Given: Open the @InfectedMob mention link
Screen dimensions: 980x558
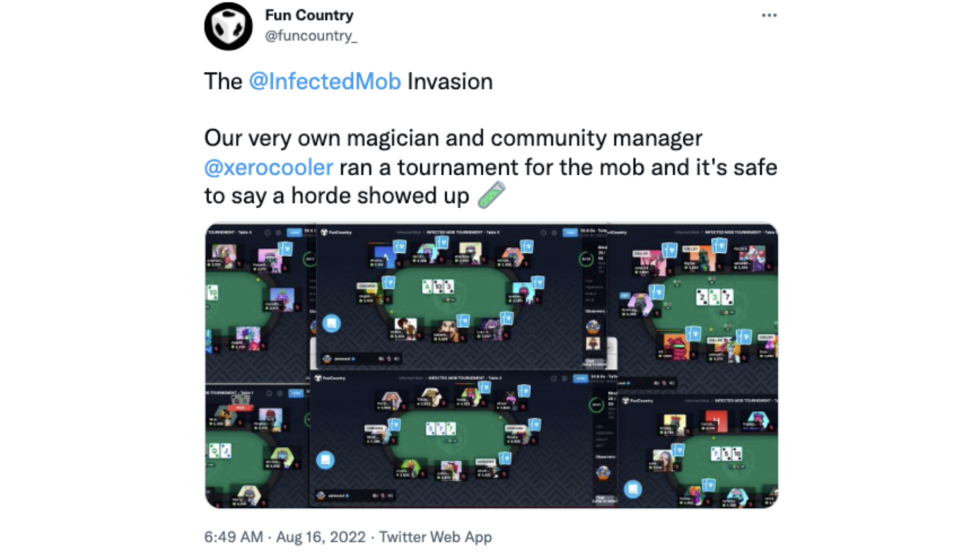Looking at the screenshot, I should pyautogui.click(x=325, y=81).
